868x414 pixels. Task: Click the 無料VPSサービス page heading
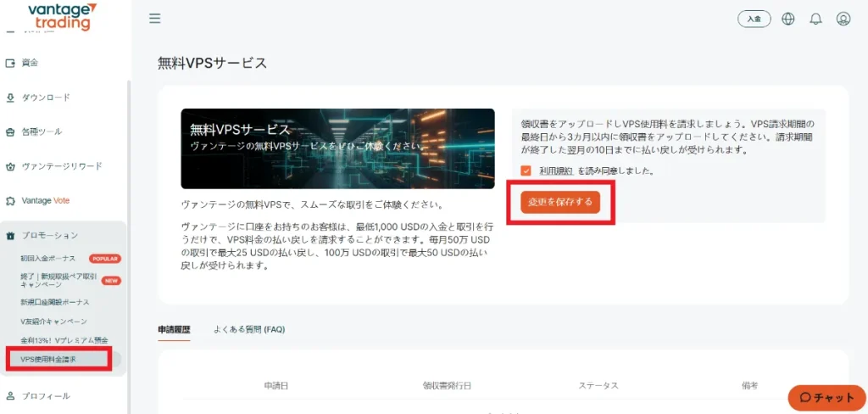click(213, 63)
